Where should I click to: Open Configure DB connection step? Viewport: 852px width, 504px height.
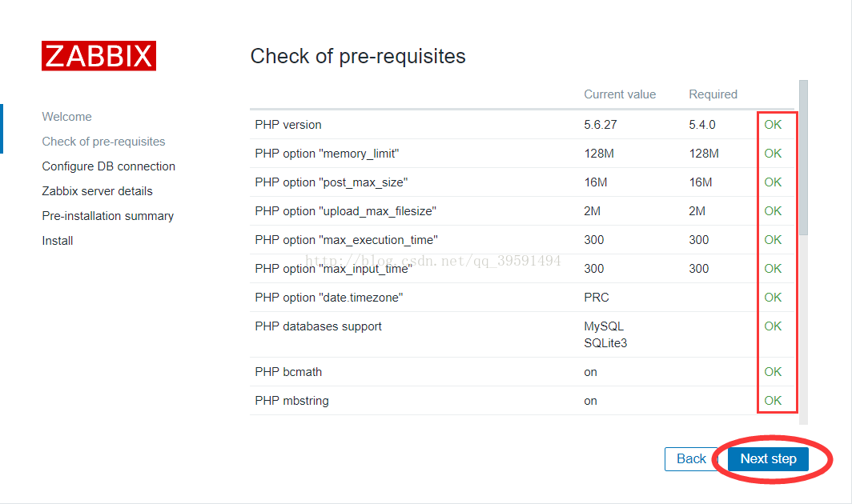point(108,166)
